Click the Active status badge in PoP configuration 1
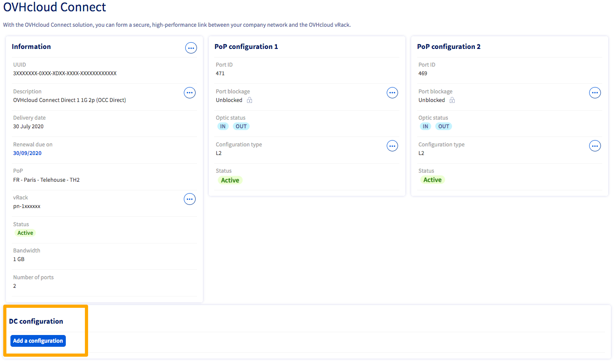 (230, 180)
